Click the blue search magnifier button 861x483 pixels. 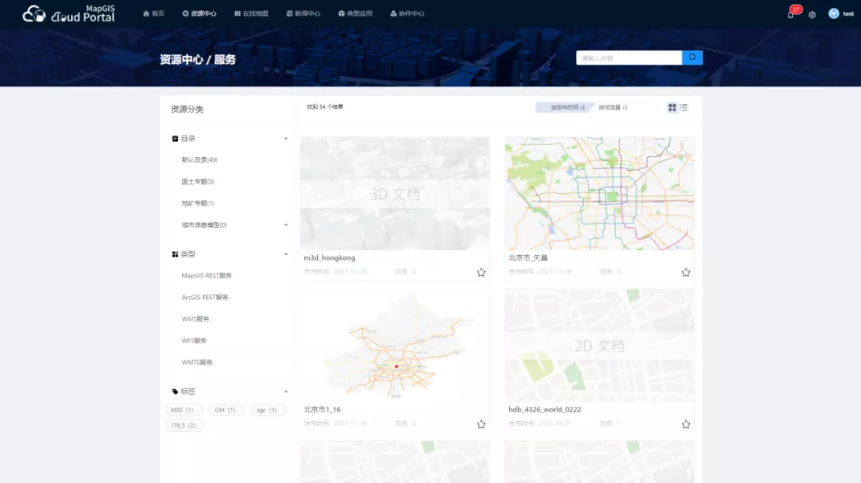[692, 58]
